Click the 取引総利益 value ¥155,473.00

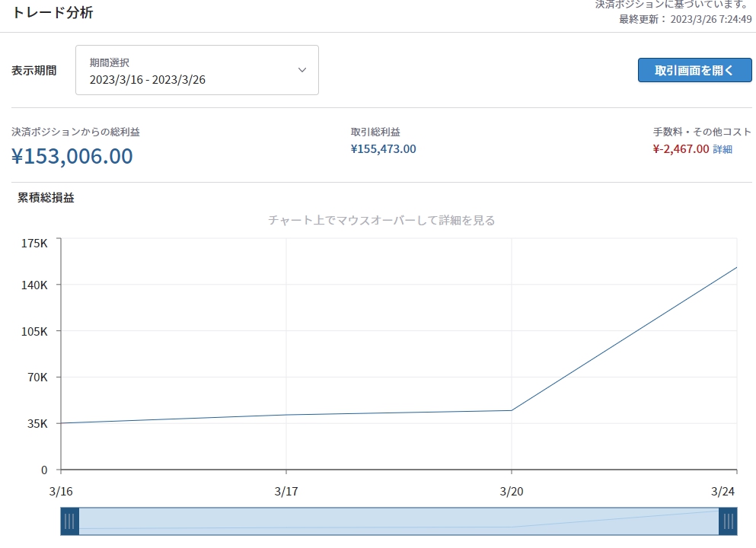tap(383, 149)
